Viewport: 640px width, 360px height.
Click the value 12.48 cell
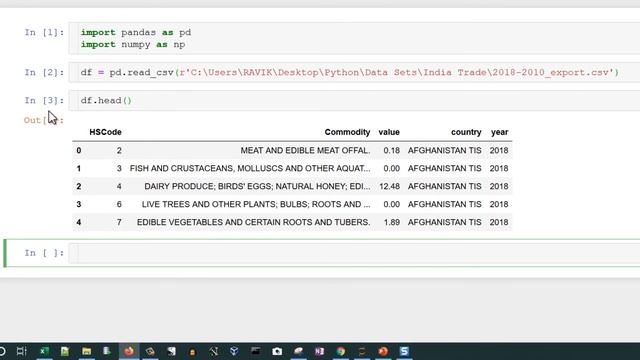pos(389,187)
